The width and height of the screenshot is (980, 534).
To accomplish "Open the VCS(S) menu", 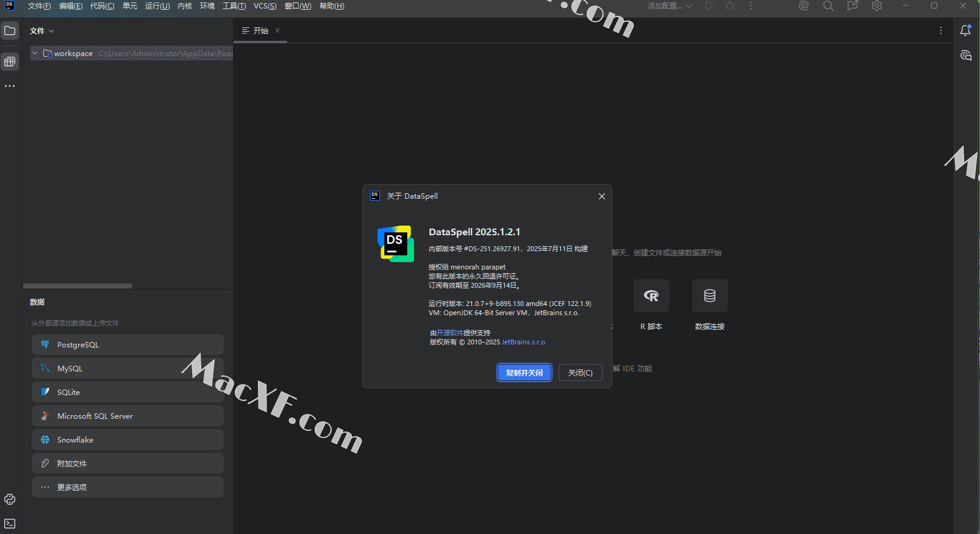I will (265, 6).
